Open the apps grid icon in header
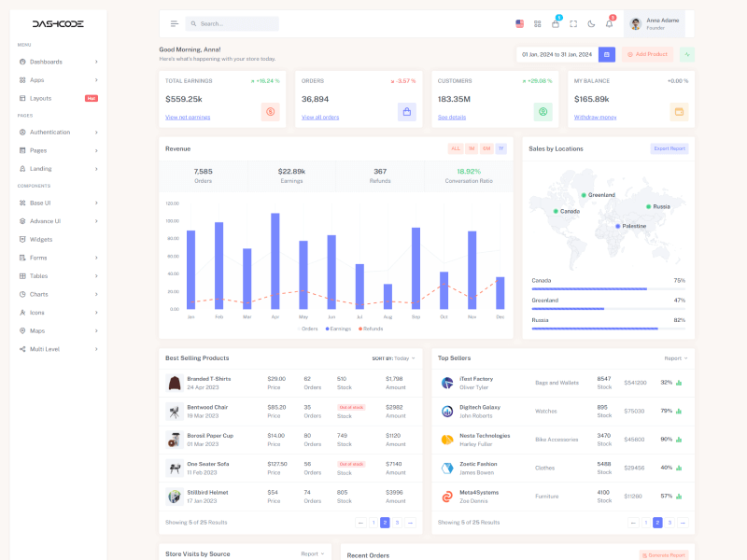Screen dimensions: 747x560 point(538,23)
